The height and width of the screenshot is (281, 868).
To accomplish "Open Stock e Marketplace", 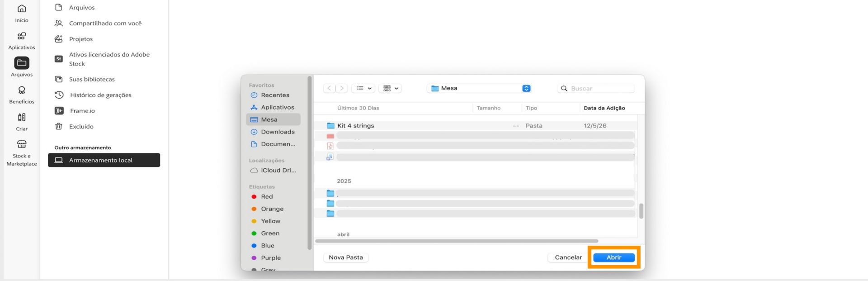I will point(21,153).
